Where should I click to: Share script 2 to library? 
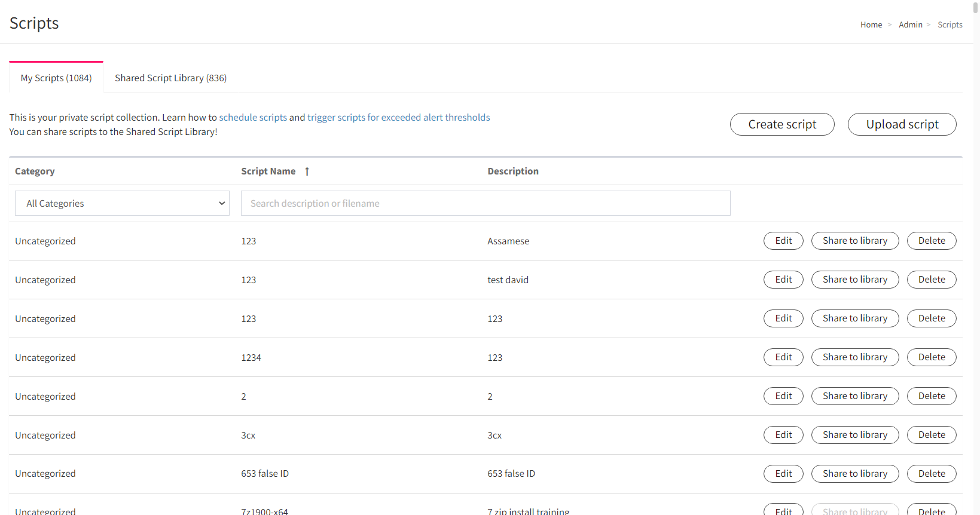pyautogui.click(x=855, y=396)
